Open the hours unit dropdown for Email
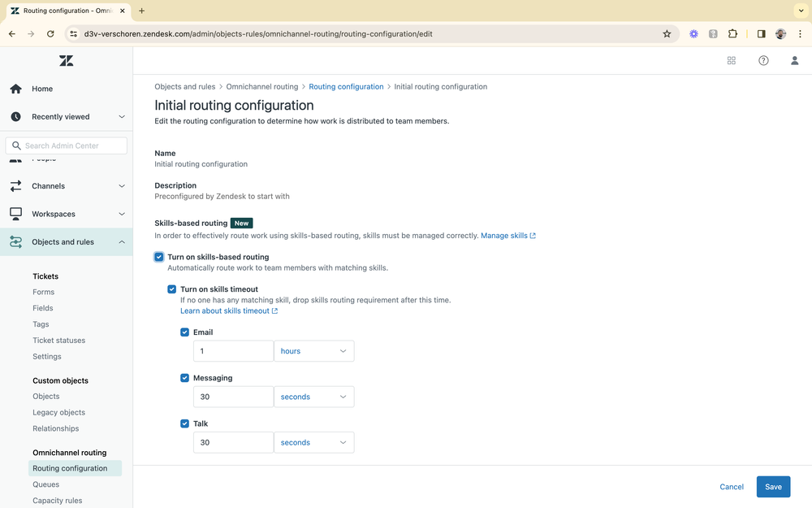Screen dimensions: 812x508 pos(314,351)
